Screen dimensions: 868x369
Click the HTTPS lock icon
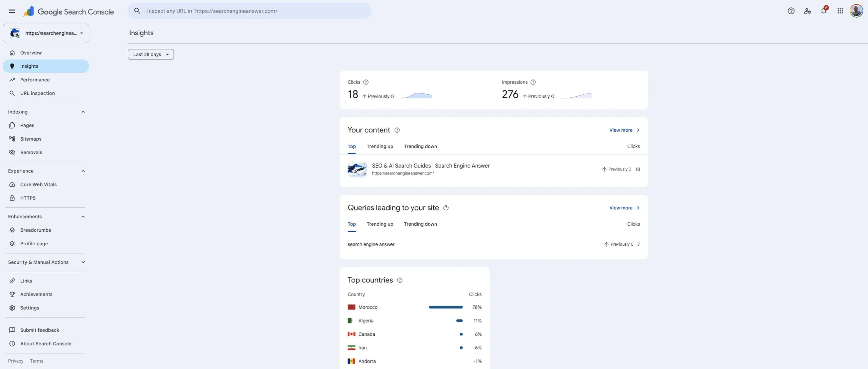click(x=12, y=198)
